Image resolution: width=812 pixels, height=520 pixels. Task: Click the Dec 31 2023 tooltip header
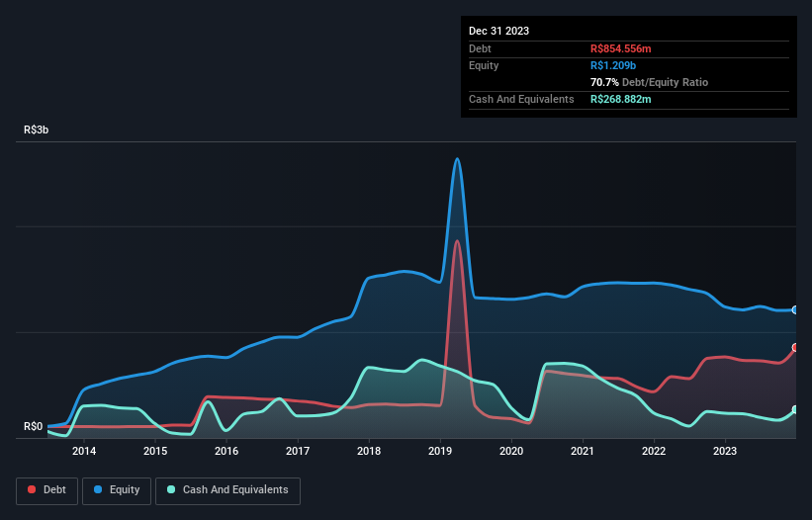point(498,31)
